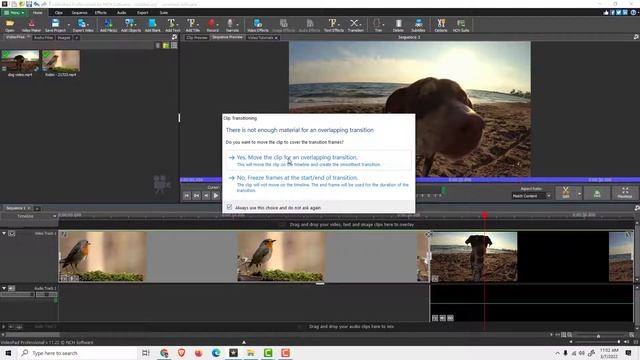Click the Export Video icon
This screenshot has height=360, width=640.
pos(83,25)
